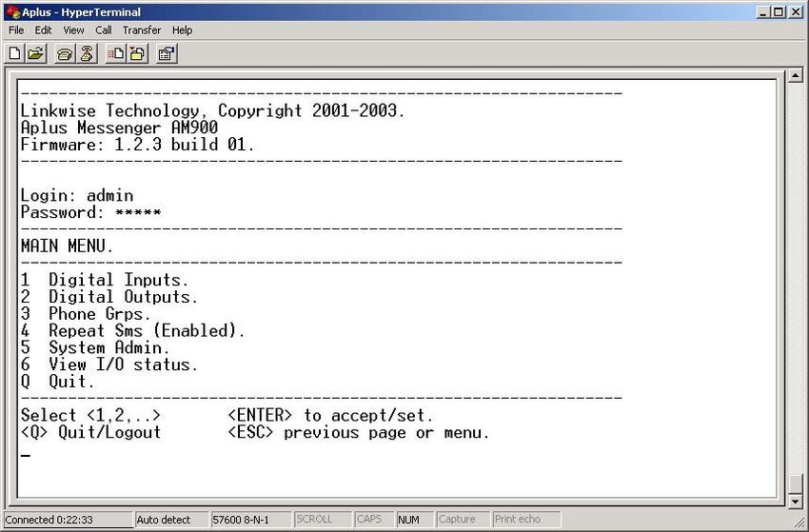This screenshot has width=809, height=532.
Task: Click the 'Firmware: 1.2.3 build 01.' line
Action: click(138, 145)
